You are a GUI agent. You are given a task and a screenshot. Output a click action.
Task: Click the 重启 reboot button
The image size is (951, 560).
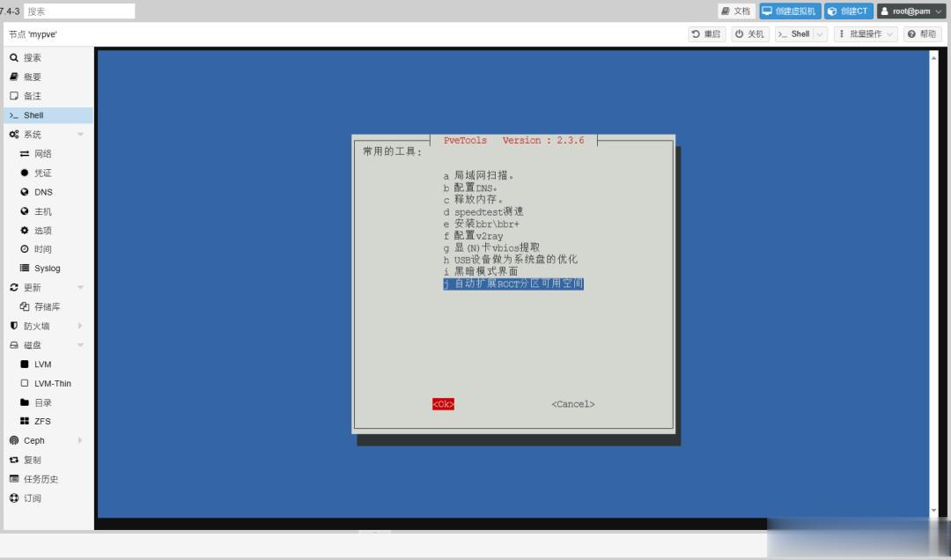coord(706,34)
